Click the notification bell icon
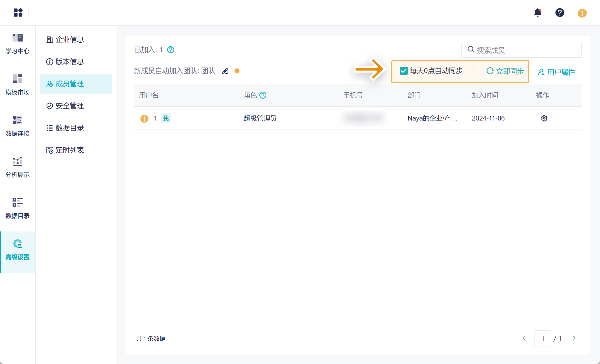 537,13
